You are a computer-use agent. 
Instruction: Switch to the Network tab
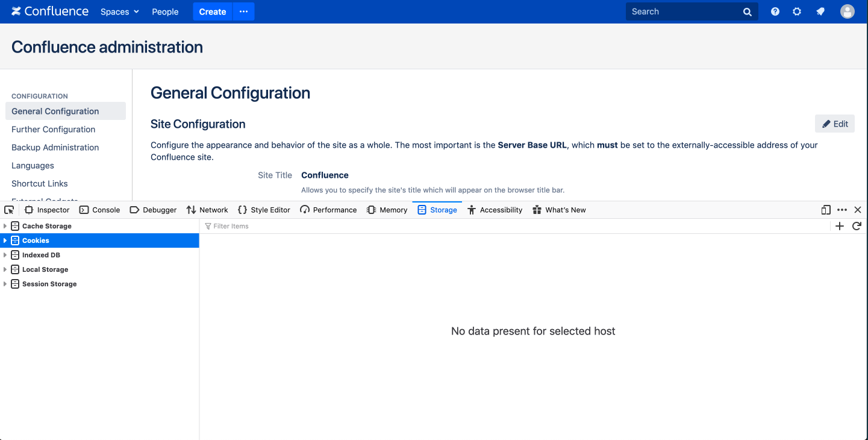pos(207,210)
